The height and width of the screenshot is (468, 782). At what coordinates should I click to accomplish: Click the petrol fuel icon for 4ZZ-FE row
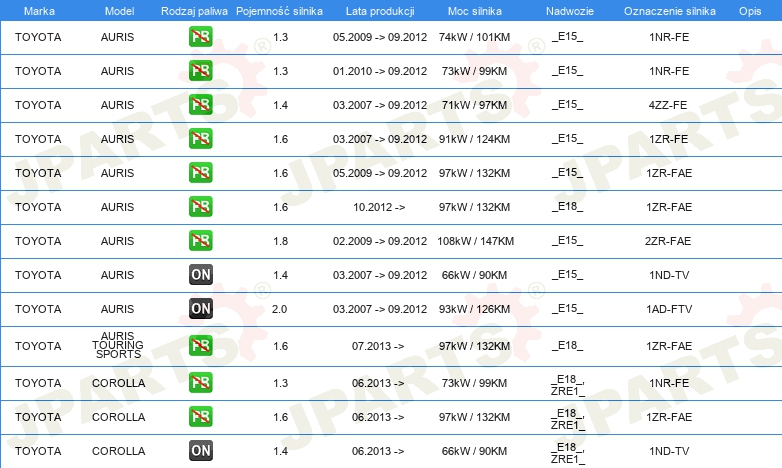click(x=200, y=104)
